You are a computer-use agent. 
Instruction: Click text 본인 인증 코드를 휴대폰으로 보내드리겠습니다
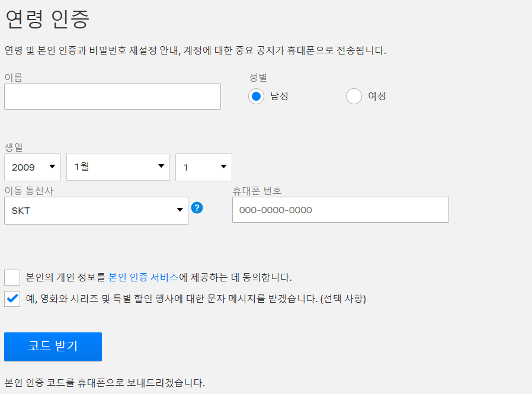[x=105, y=383]
